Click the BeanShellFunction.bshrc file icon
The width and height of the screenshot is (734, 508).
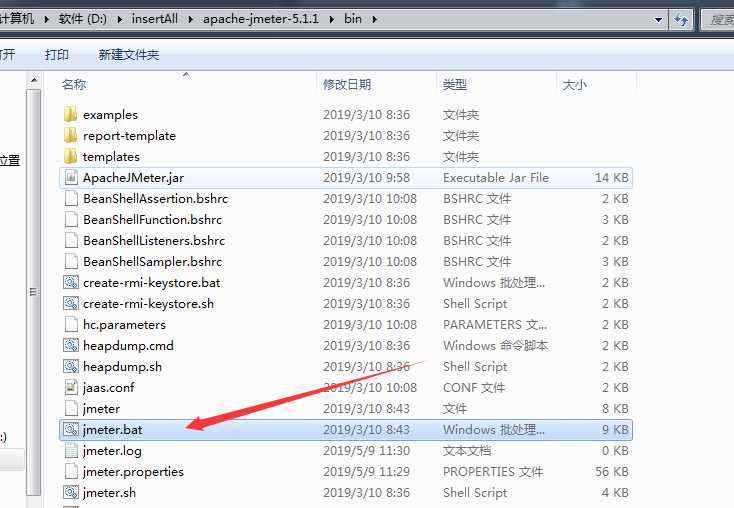pyautogui.click(x=71, y=220)
